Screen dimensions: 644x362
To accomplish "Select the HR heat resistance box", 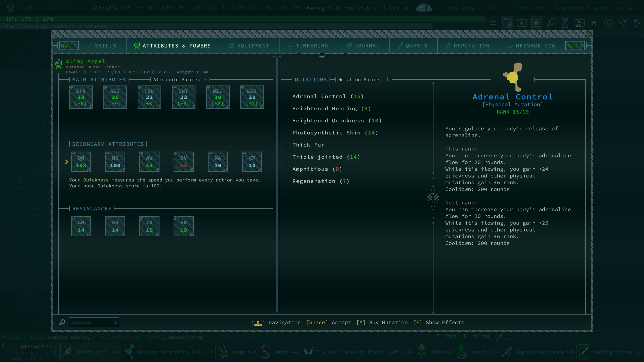I will 183,226.
